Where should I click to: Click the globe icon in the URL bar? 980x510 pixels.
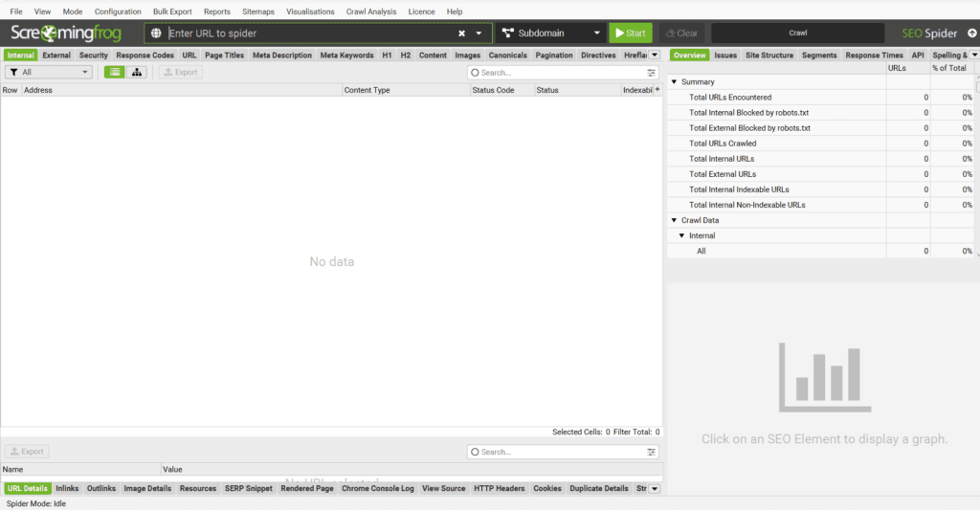pos(157,33)
